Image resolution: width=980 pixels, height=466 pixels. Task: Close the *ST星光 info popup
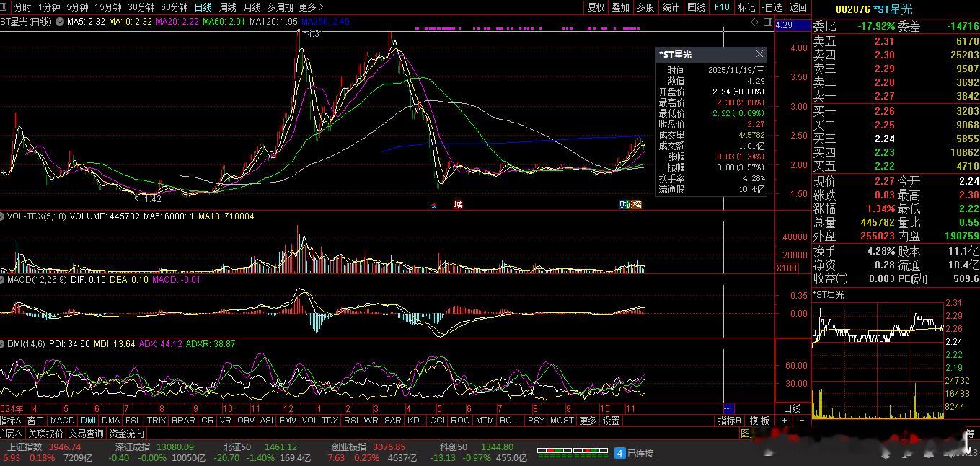759,55
